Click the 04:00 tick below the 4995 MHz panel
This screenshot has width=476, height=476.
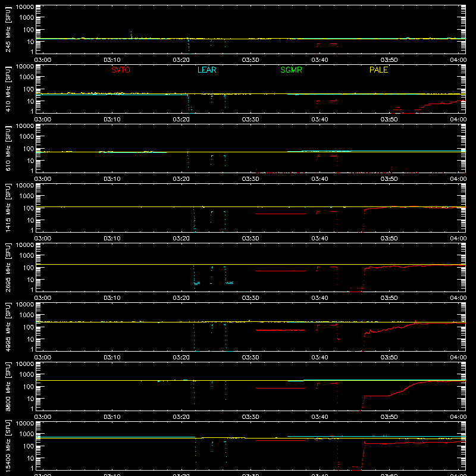(x=458, y=358)
